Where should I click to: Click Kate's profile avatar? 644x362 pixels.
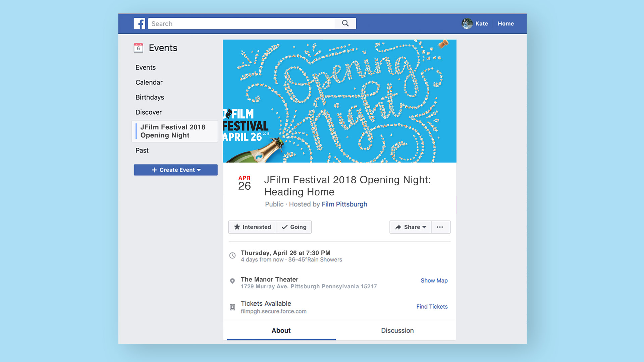click(467, 23)
